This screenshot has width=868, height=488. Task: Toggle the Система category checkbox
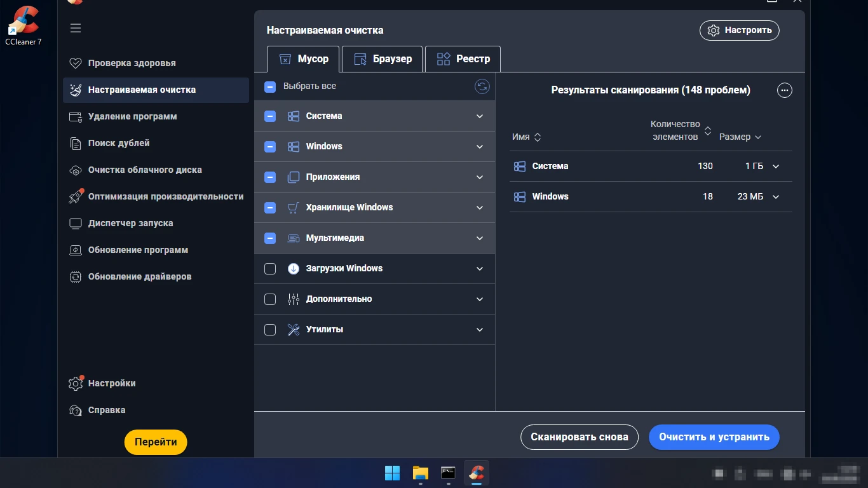point(270,116)
